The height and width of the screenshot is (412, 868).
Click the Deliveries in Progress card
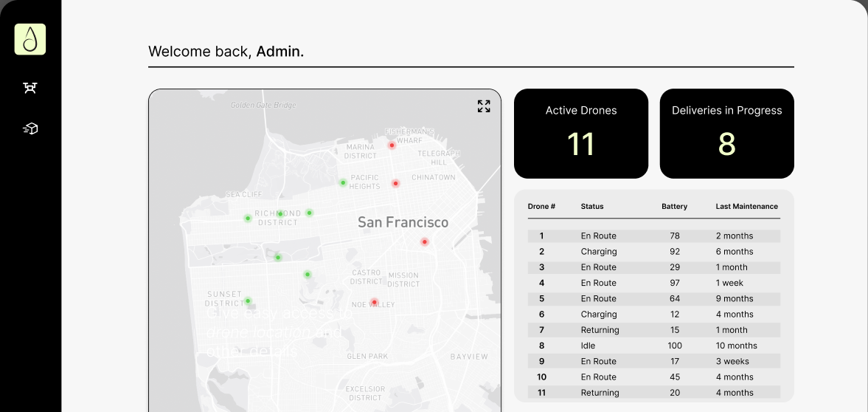pyautogui.click(x=727, y=134)
